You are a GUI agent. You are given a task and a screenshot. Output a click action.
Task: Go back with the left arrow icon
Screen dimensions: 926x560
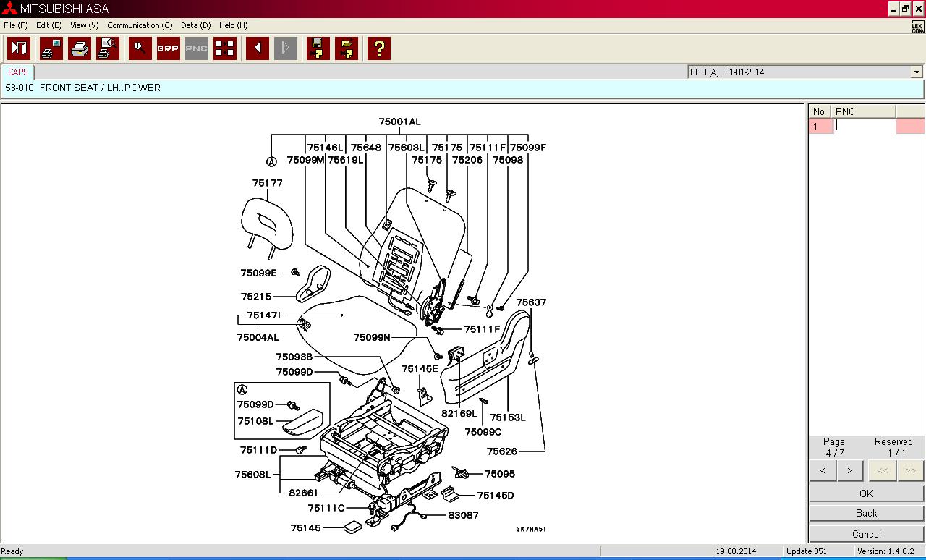click(257, 48)
